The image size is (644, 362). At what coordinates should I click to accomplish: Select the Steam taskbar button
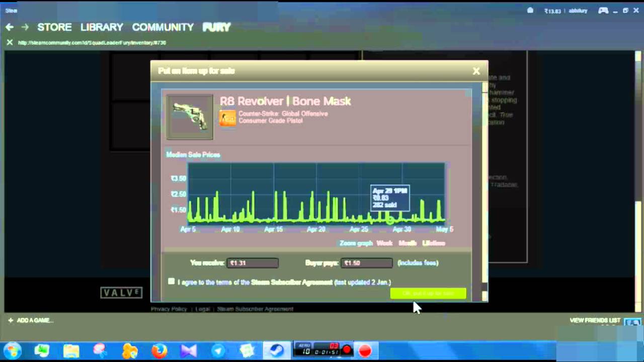[x=276, y=350]
